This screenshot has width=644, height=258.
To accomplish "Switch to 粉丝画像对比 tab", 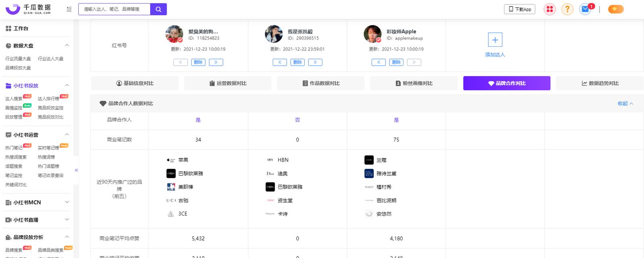I will click(x=414, y=83).
